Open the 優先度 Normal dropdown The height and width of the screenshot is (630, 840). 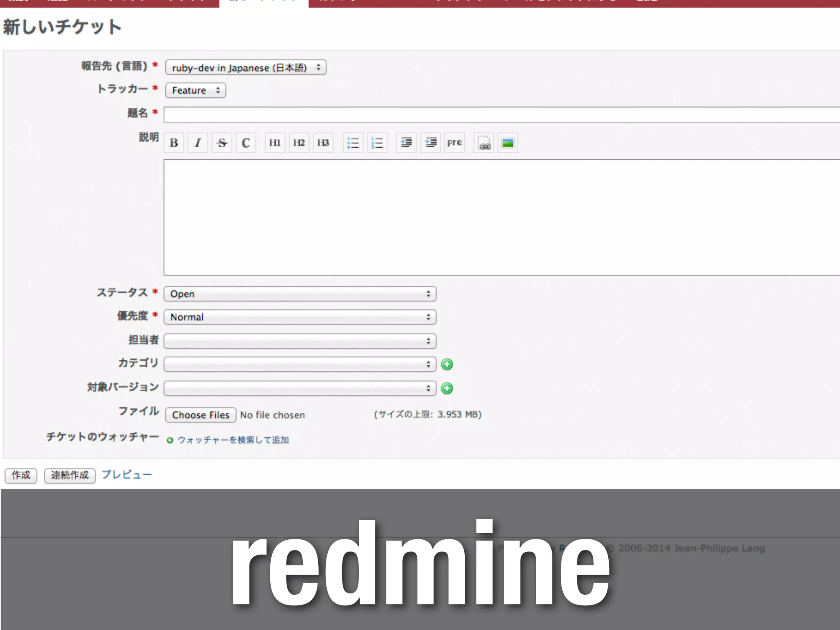click(x=300, y=317)
